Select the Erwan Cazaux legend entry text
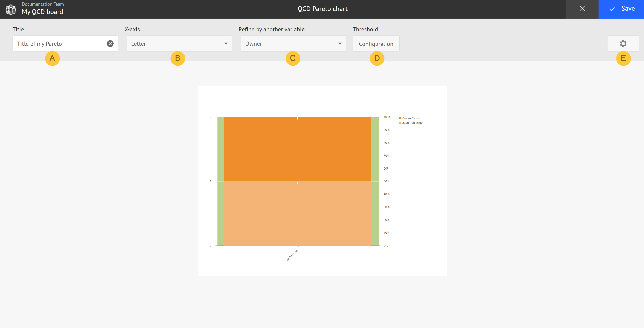644x328 pixels. click(x=412, y=118)
